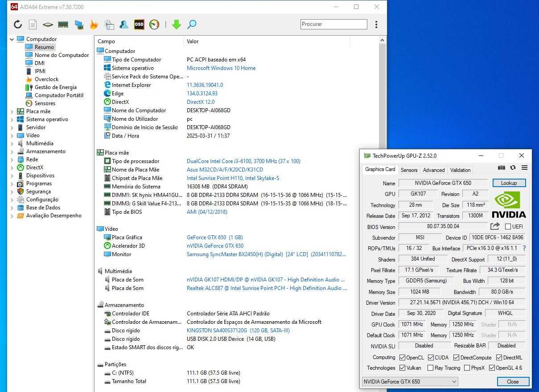Expand the Multimédia tree node
Viewport: 539px width, 392px height.
(12, 143)
